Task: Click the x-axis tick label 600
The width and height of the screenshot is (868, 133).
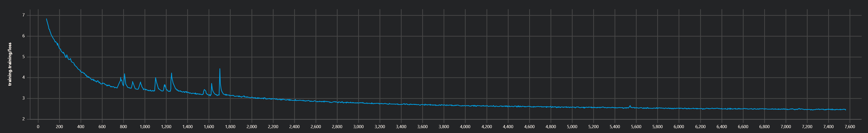Action: pos(102,127)
